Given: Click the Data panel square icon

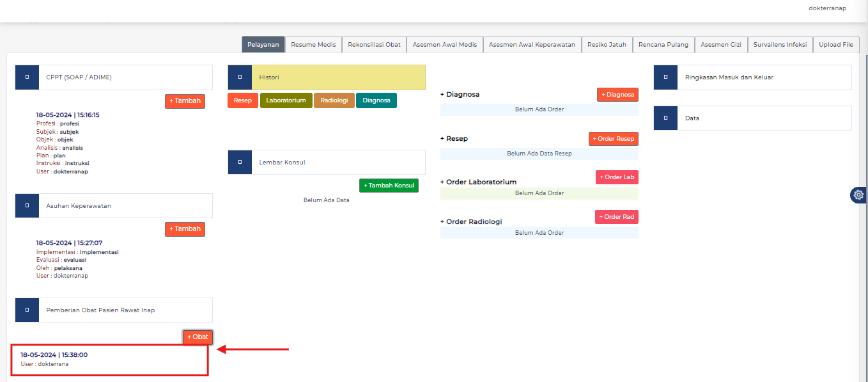Looking at the screenshot, I should click(x=665, y=118).
